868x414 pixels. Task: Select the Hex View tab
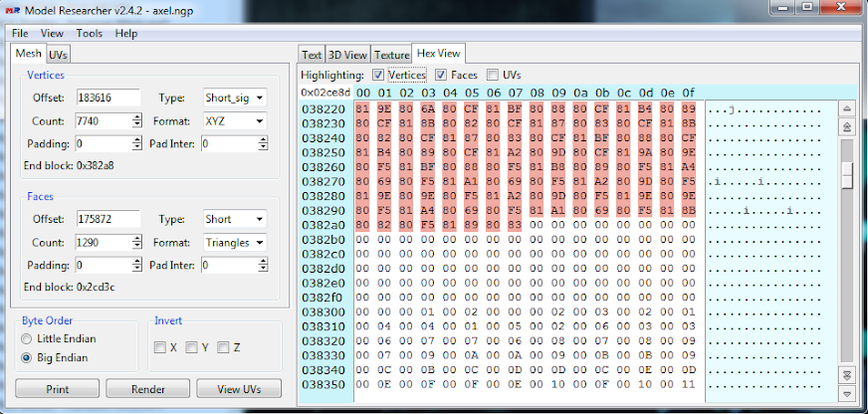[438, 53]
